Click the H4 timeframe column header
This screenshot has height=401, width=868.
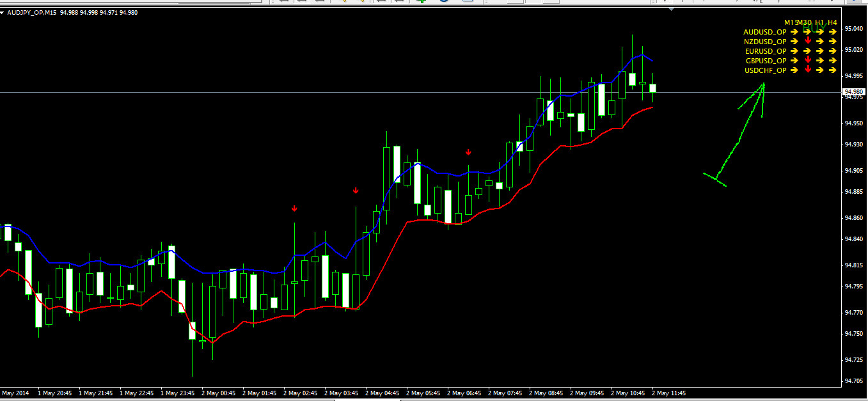click(x=832, y=22)
